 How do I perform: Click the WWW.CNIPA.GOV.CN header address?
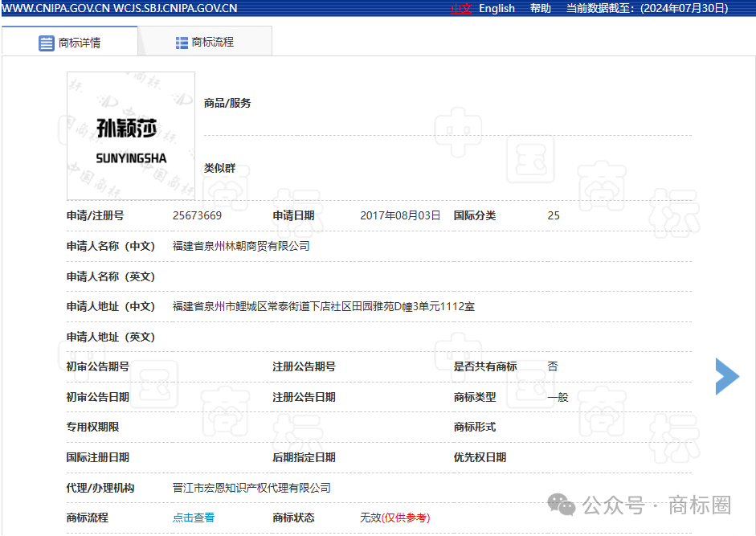(x=56, y=8)
